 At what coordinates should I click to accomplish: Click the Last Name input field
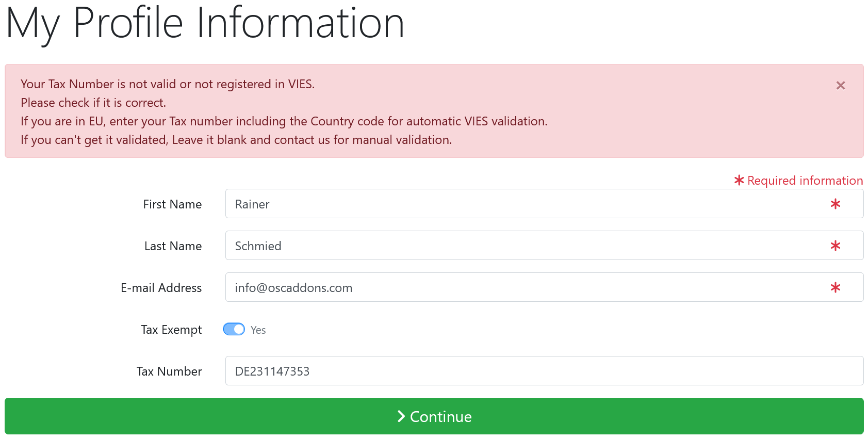(x=544, y=246)
